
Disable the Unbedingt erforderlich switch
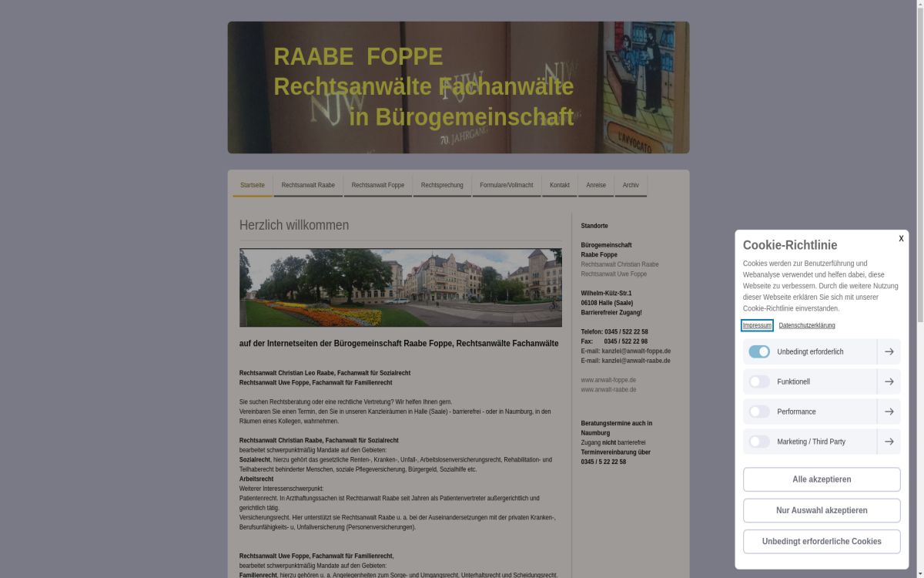point(758,351)
